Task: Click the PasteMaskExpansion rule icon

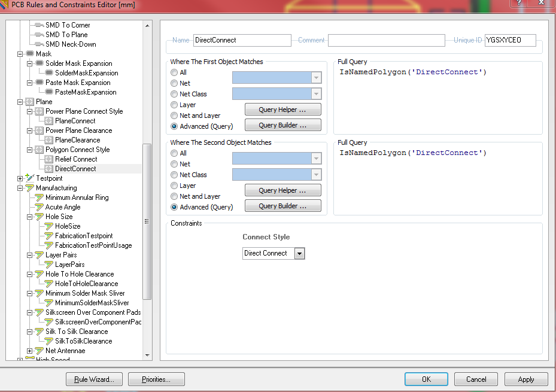Action: [x=49, y=92]
